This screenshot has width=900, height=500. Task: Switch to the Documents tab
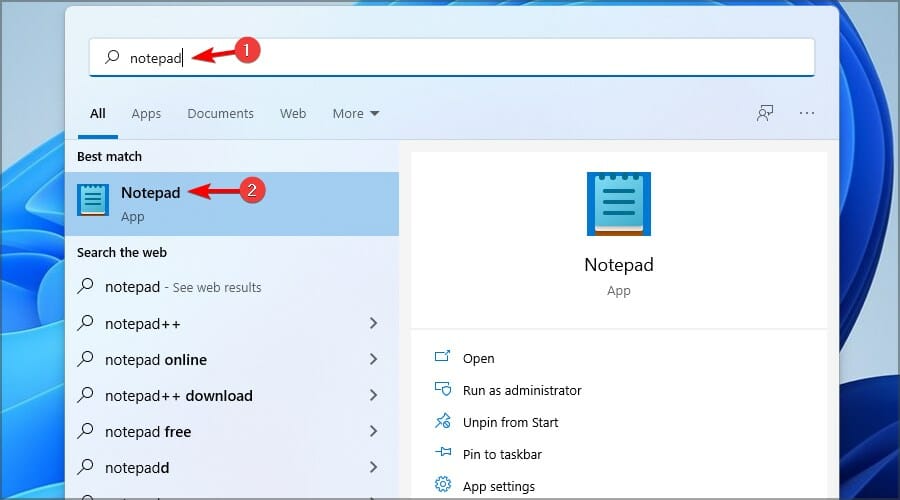tap(220, 114)
